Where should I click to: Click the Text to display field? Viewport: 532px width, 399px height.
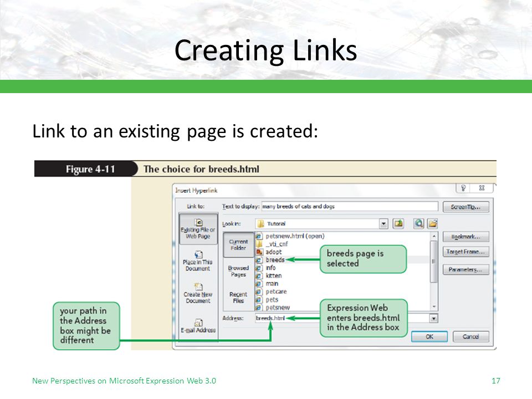(x=350, y=206)
